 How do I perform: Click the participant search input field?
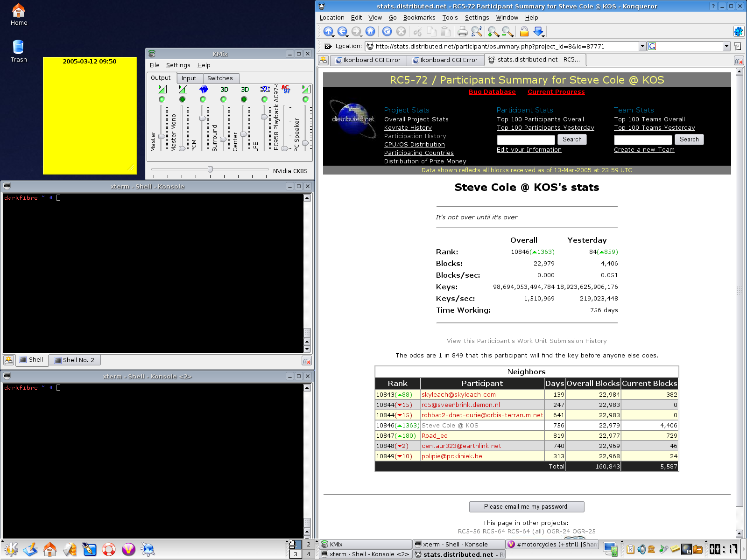[x=526, y=140]
